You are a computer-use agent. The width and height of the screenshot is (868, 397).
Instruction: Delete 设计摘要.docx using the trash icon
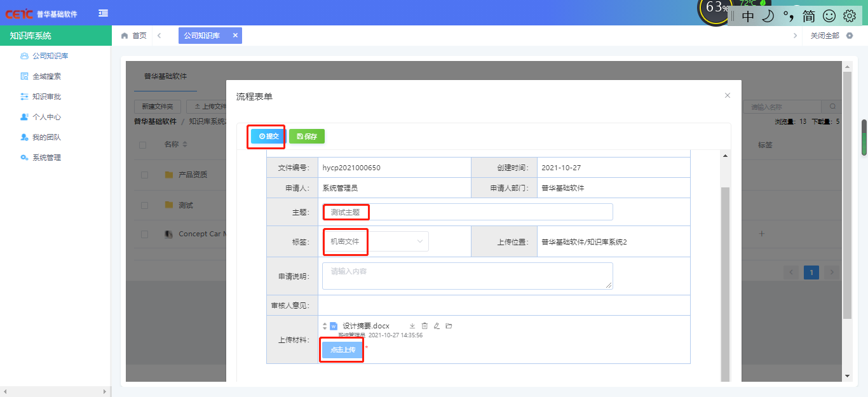point(424,326)
